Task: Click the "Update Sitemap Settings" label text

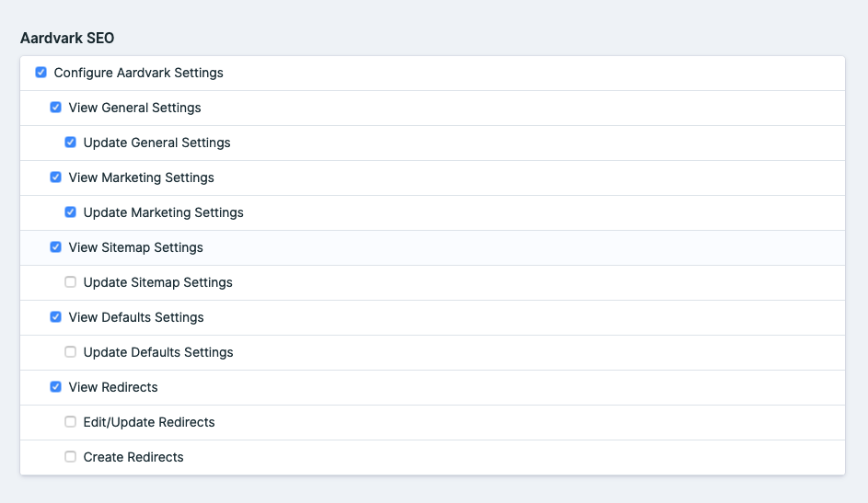Action: (157, 282)
